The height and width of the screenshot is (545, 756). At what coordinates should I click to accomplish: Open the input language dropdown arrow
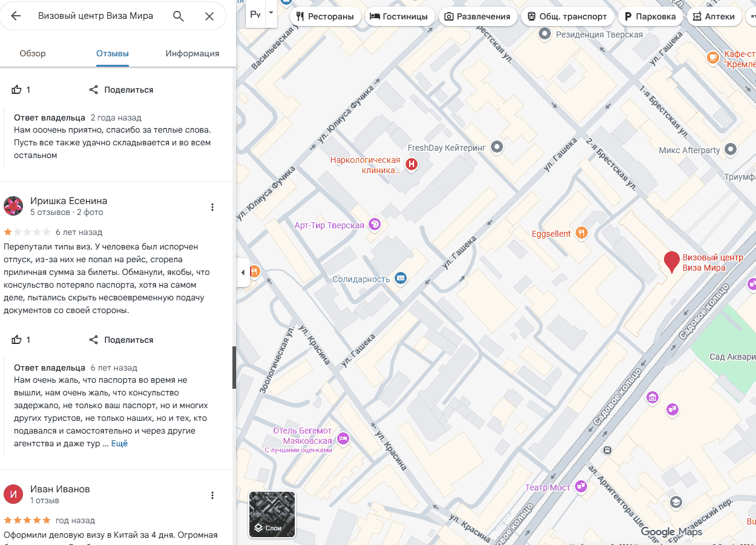271,13
